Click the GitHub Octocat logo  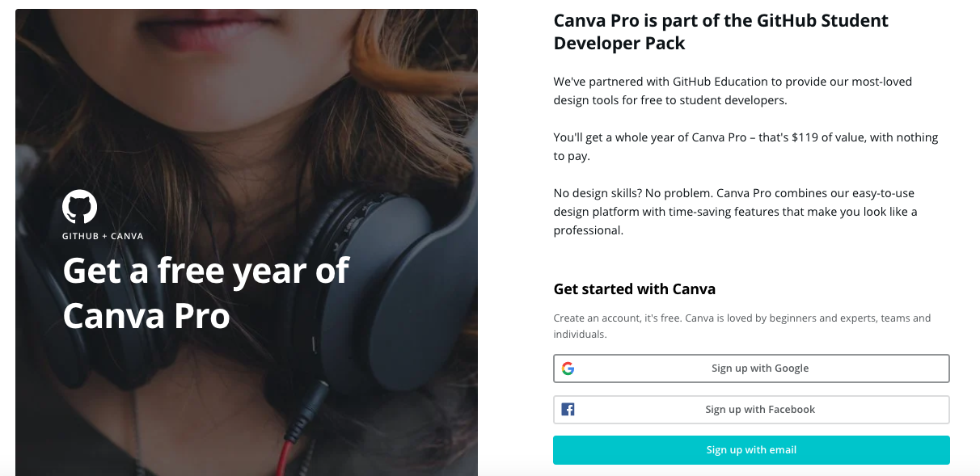pos(80,208)
